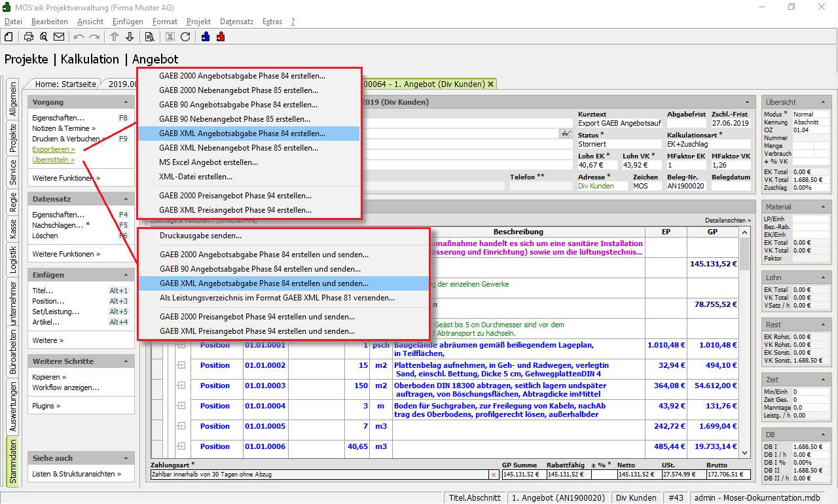The image size is (838, 504).
Task: Open the Projekt menu in menu bar
Action: click(198, 22)
